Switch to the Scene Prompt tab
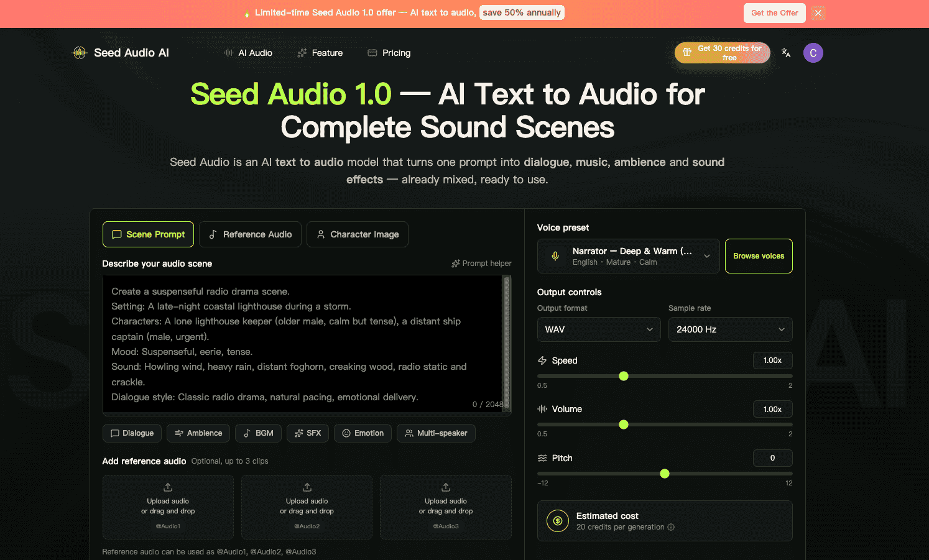 pyautogui.click(x=148, y=234)
